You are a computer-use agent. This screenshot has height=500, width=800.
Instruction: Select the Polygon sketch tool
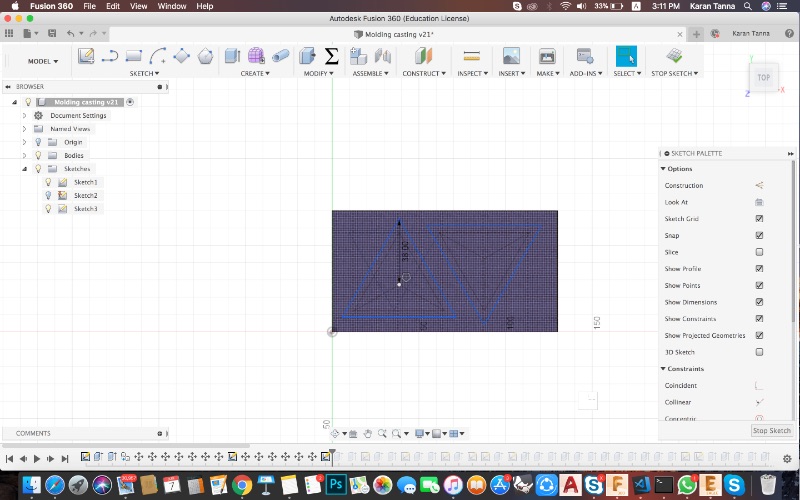click(x=205, y=56)
